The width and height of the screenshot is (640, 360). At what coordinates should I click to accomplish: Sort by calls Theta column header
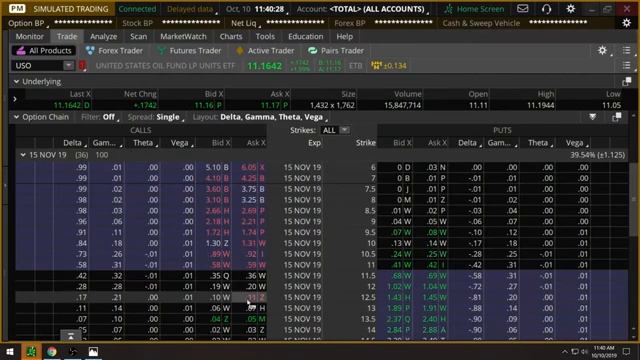click(x=143, y=143)
